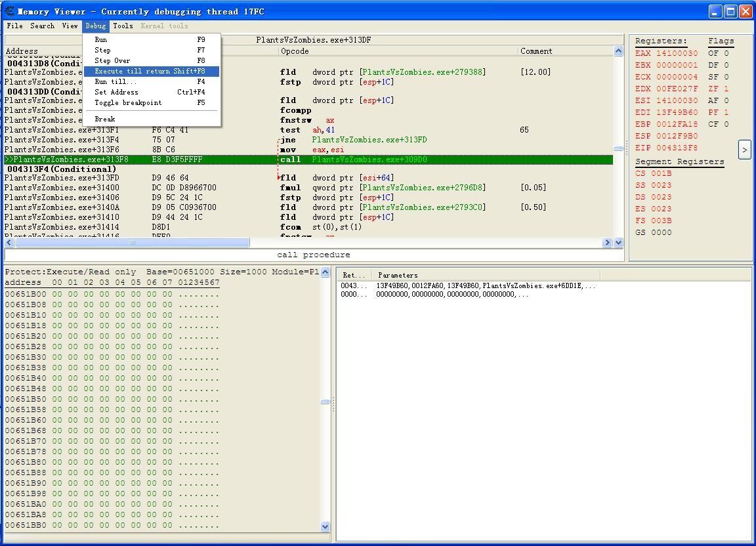Screen dimensions: 756x546
Task: Click the disassembler horizontal scrollbar thumb
Action: (132, 243)
